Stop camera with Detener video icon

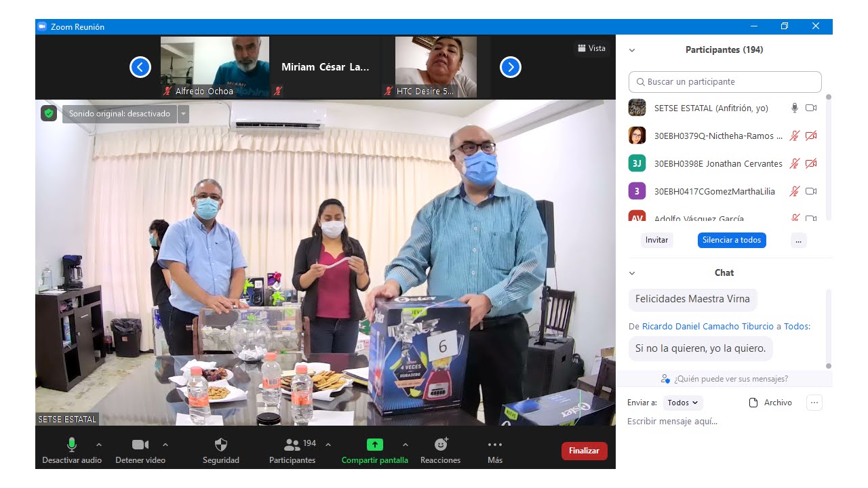(140, 445)
